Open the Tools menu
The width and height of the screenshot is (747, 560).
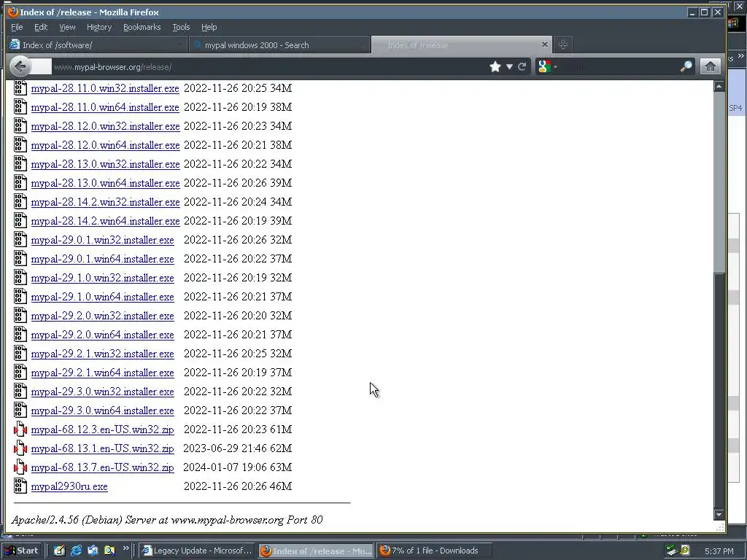[x=181, y=27]
